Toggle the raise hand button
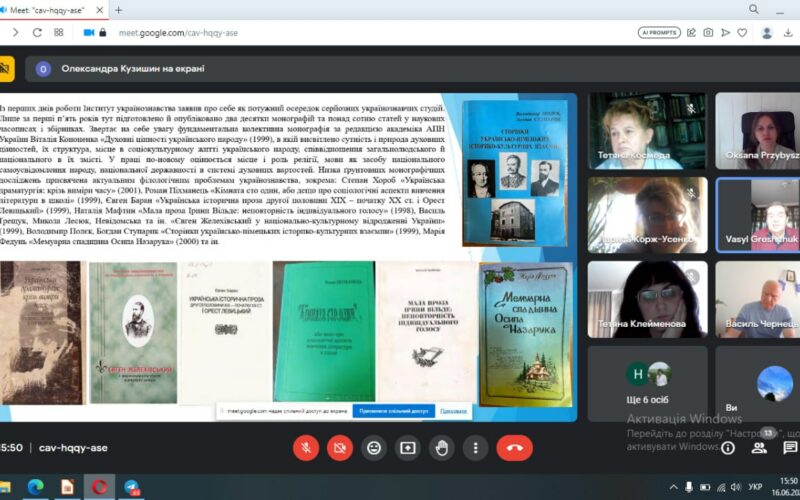Viewport: 800px width, 500px height. click(x=441, y=448)
